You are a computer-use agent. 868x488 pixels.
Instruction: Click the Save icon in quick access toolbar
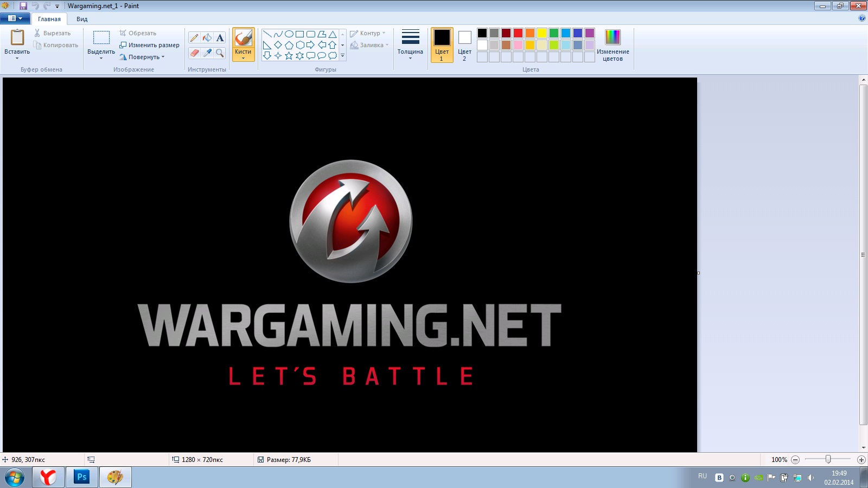(23, 6)
